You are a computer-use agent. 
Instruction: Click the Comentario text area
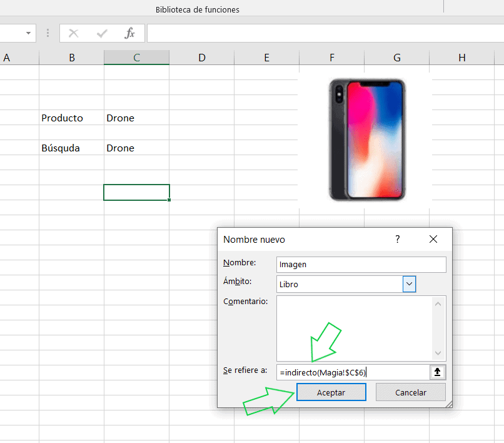pos(354,328)
